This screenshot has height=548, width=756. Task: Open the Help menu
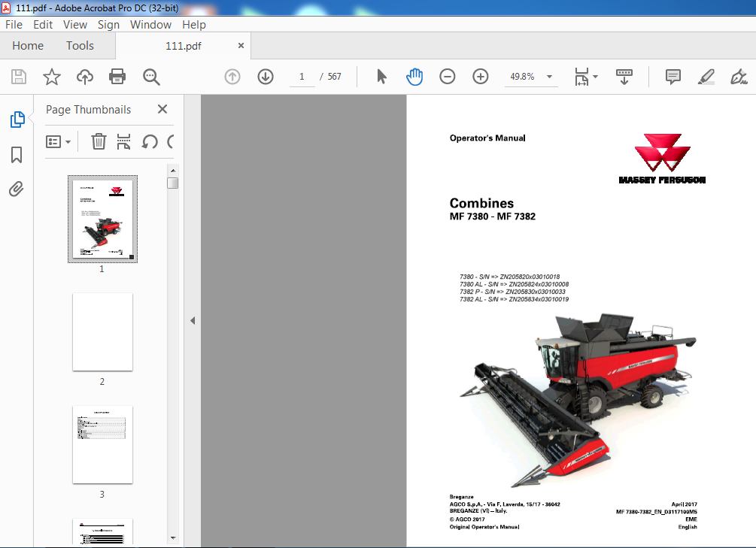click(194, 25)
